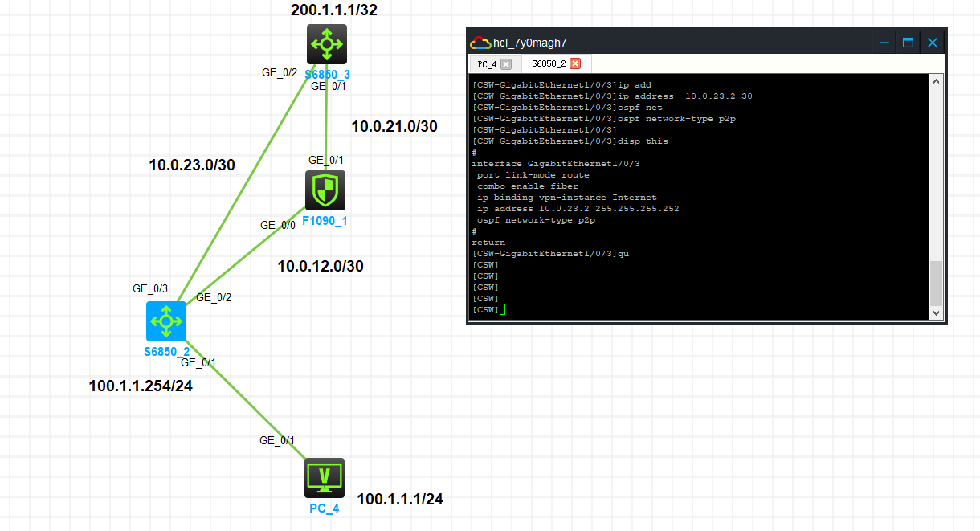Click the PC_4 host icon
Image resolution: width=980 pixels, height=531 pixels.
point(325,478)
